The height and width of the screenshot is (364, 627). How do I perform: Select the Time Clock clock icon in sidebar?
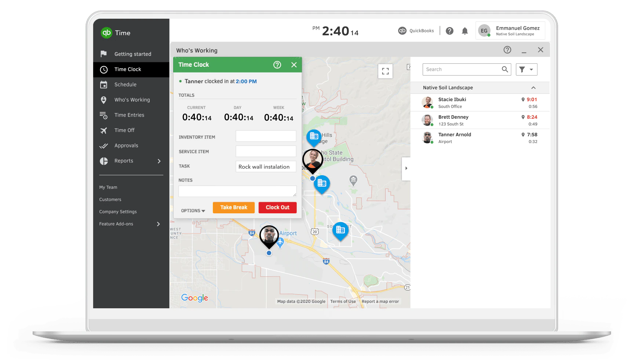coord(104,69)
